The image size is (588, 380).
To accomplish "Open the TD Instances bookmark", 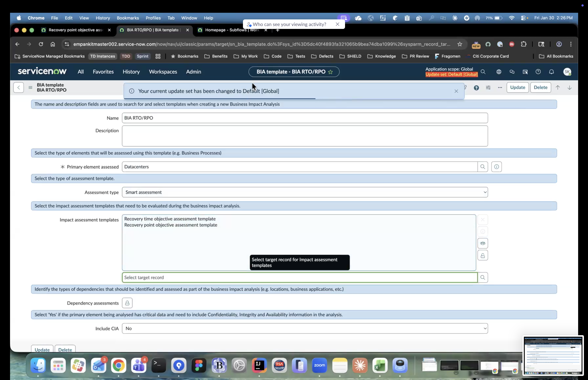I will (103, 56).
